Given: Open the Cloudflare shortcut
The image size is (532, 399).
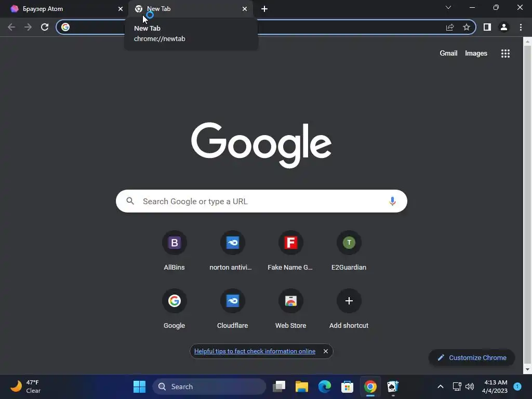Looking at the screenshot, I should (x=232, y=309).
